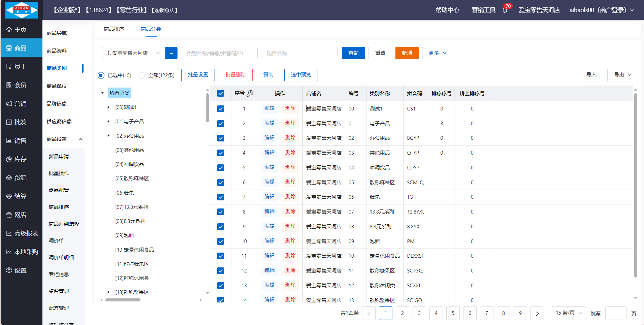The width and height of the screenshot is (644, 325).
Task: Click the 批量设置 button
Action: pos(198,75)
